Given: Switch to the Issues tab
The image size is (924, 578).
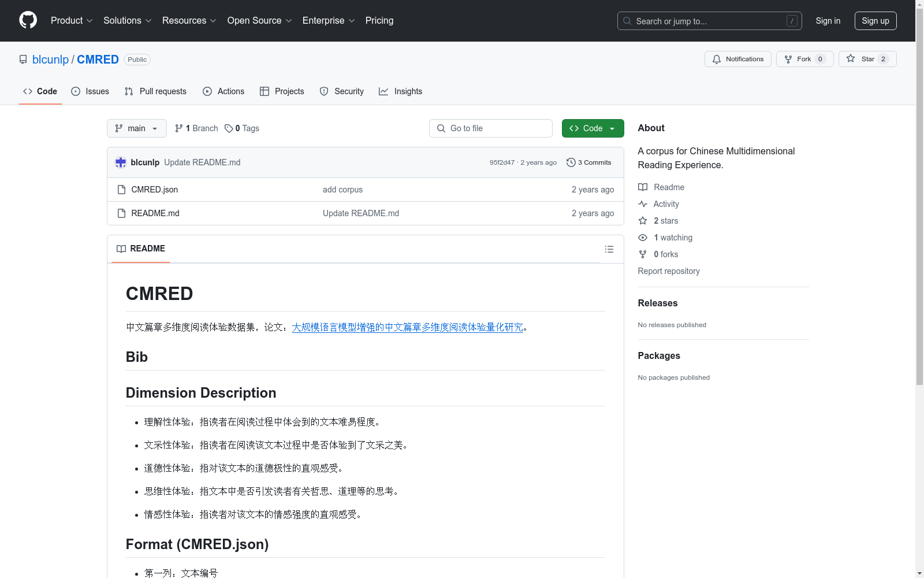Looking at the screenshot, I should pyautogui.click(x=90, y=91).
